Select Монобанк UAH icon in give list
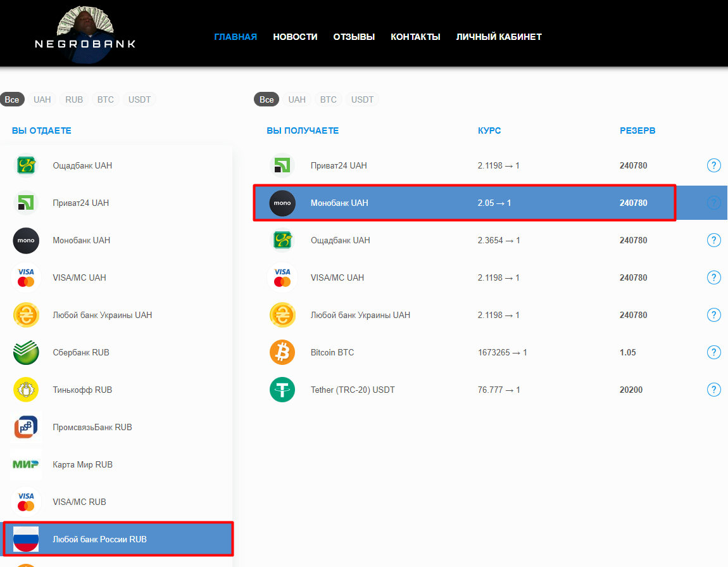The width and height of the screenshot is (728, 567). [26, 240]
